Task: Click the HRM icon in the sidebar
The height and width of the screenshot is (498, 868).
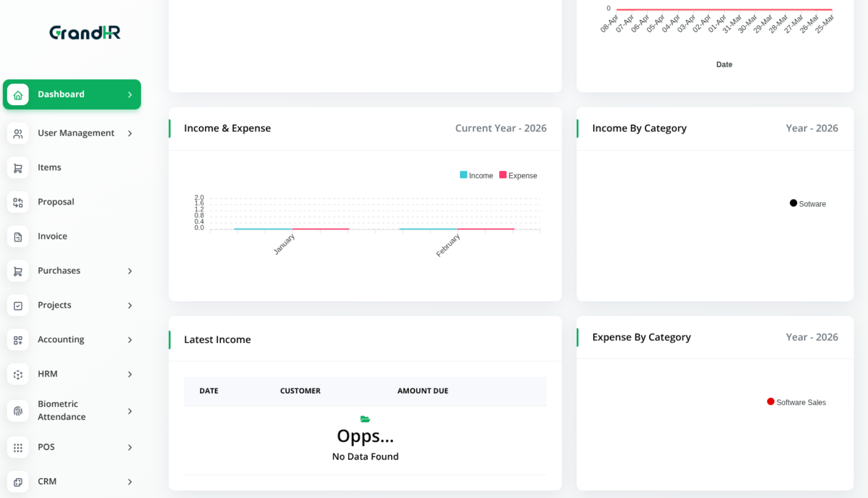Action: point(18,374)
